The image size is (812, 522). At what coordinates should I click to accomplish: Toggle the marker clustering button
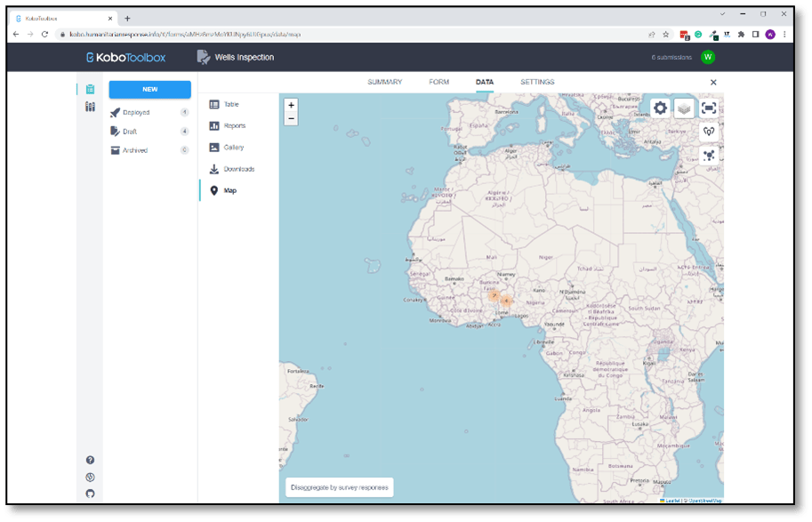[709, 156]
